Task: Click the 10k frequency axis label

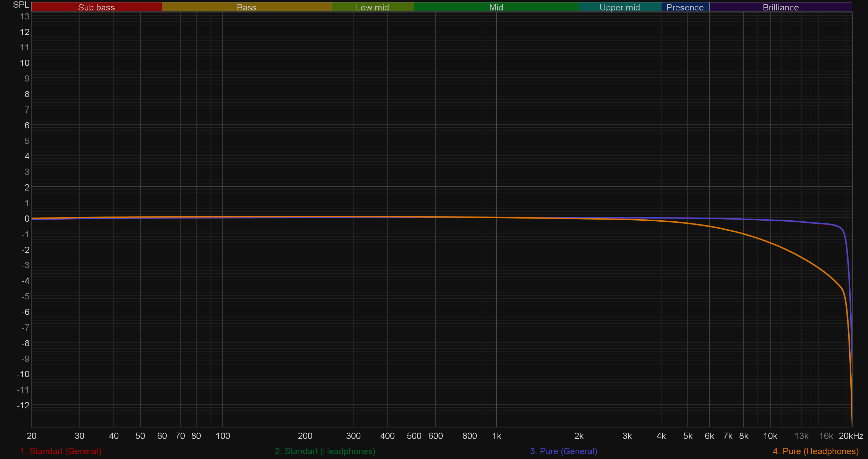Action: pyautogui.click(x=770, y=436)
